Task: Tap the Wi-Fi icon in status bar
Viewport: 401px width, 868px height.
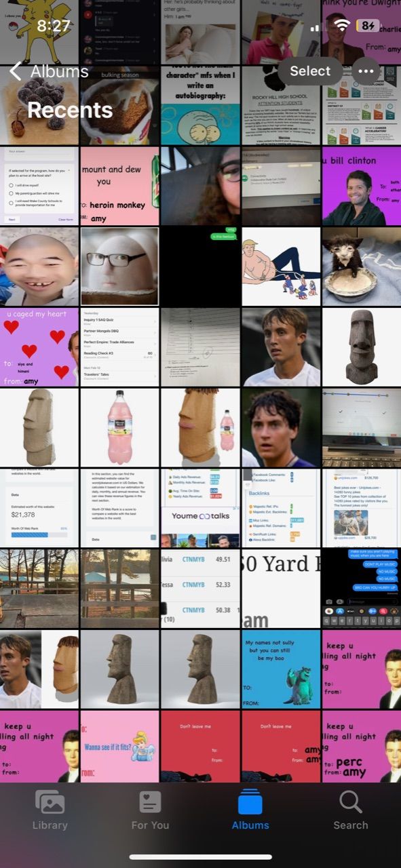Action: point(342,26)
